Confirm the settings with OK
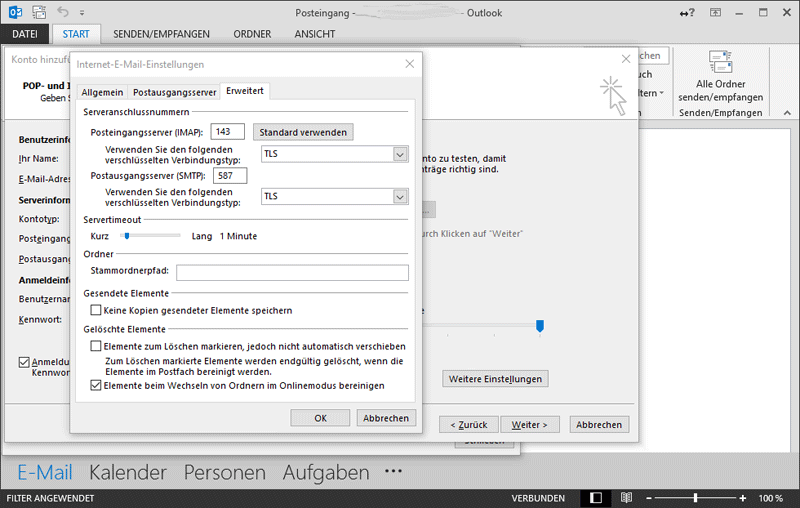800x508 pixels. point(320,418)
